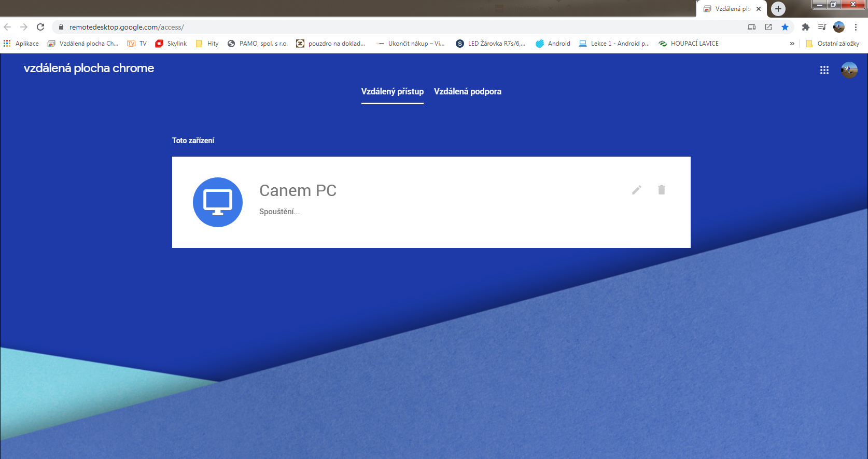
Task: Close the Vzdálená plocha tab
Action: [x=759, y=9]
